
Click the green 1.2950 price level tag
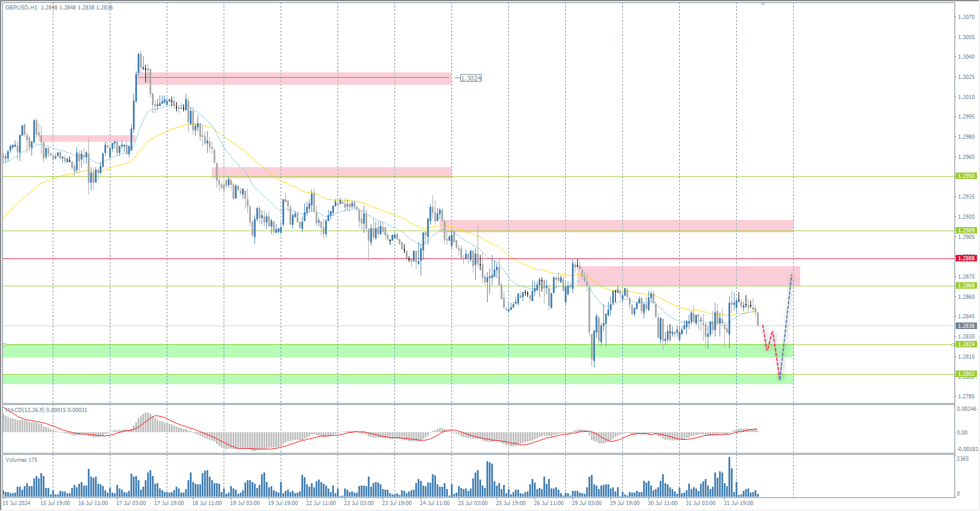(x=966, y=176)
